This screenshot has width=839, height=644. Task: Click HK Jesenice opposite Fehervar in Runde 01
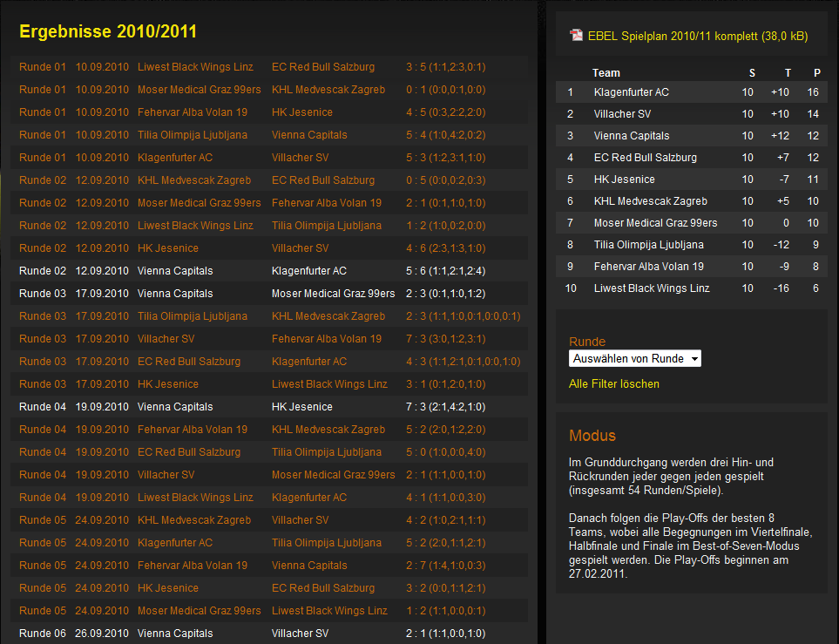pyautogui.click(x=301, y=112)
